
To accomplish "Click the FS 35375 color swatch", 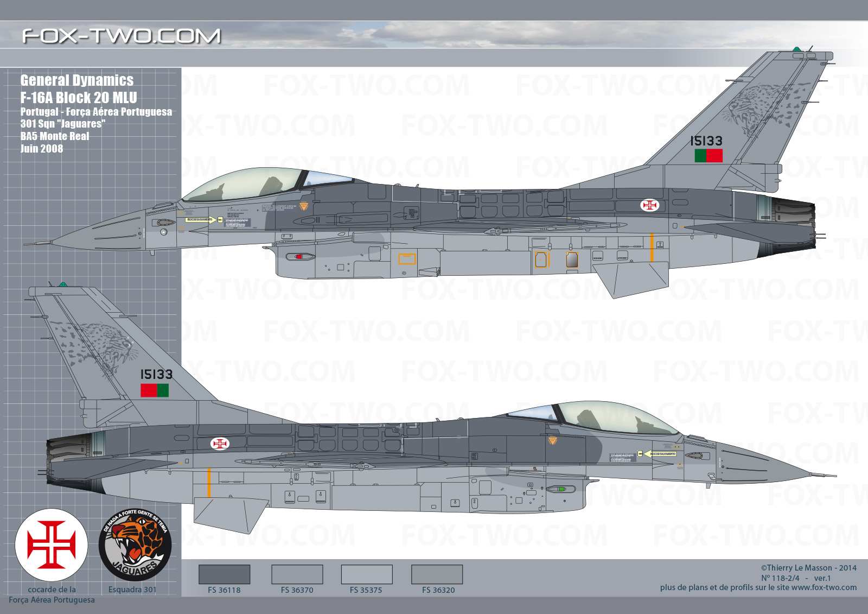I will point(367,574).
